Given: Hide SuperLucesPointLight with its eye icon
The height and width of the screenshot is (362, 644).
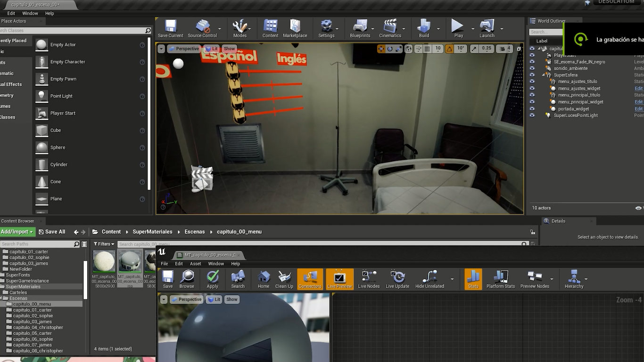Looking at the screenshot, I should (x=532, y=115).
